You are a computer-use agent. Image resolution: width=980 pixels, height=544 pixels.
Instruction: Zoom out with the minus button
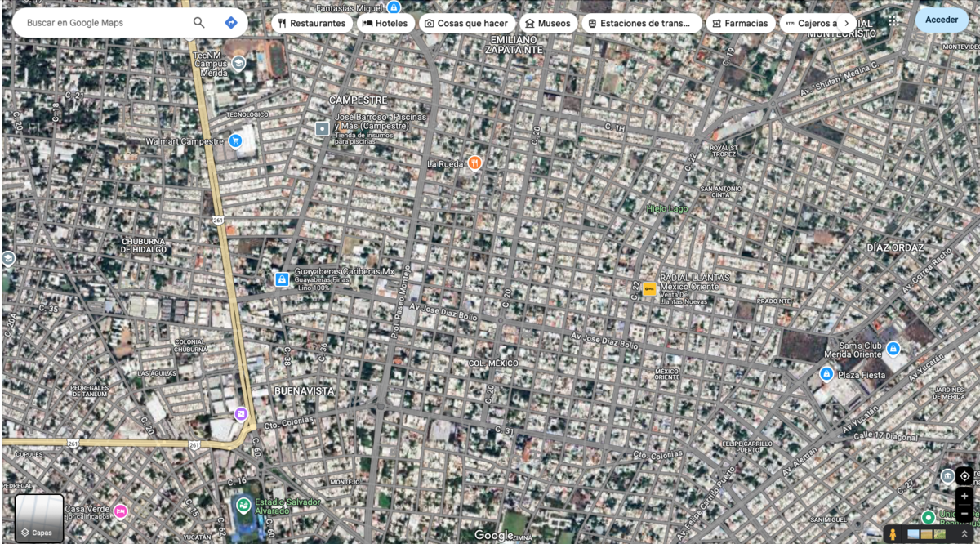click(964, 514)
